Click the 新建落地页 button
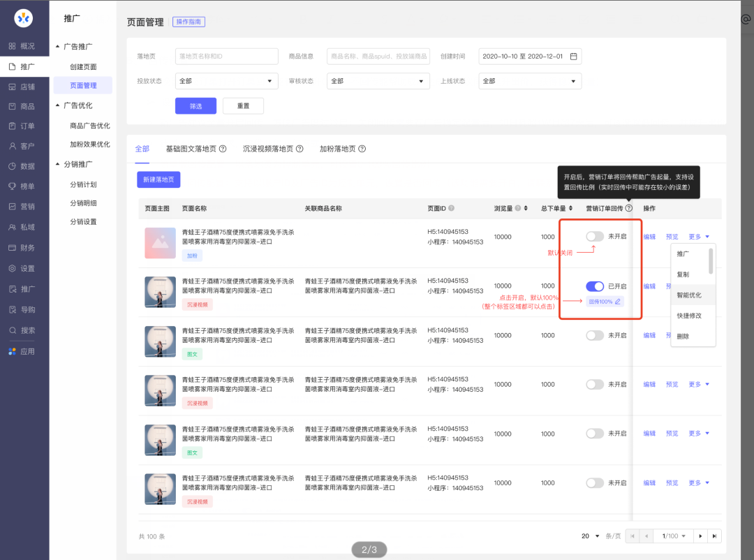Screen dimensions: 754x560 coord(158,179)
